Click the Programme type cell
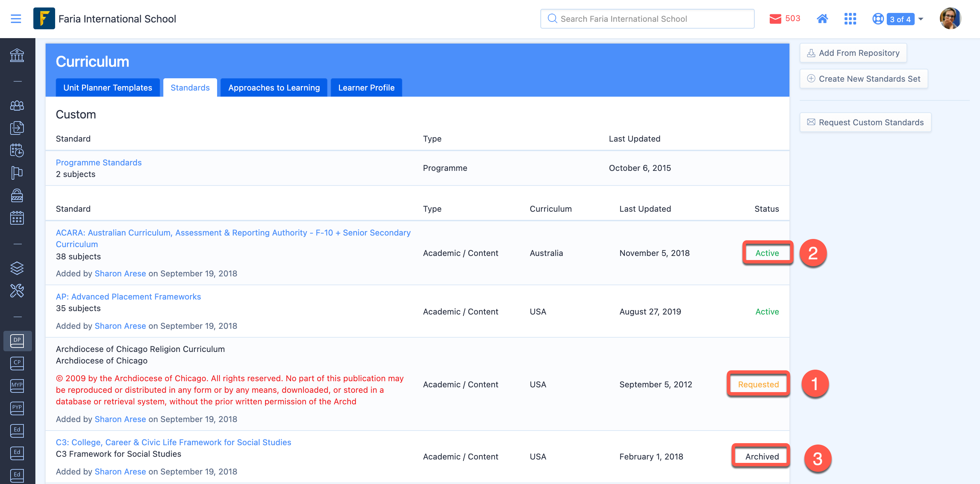Image resolution: width=980 pixels, height=484 pixels. [x=445, y=168]
